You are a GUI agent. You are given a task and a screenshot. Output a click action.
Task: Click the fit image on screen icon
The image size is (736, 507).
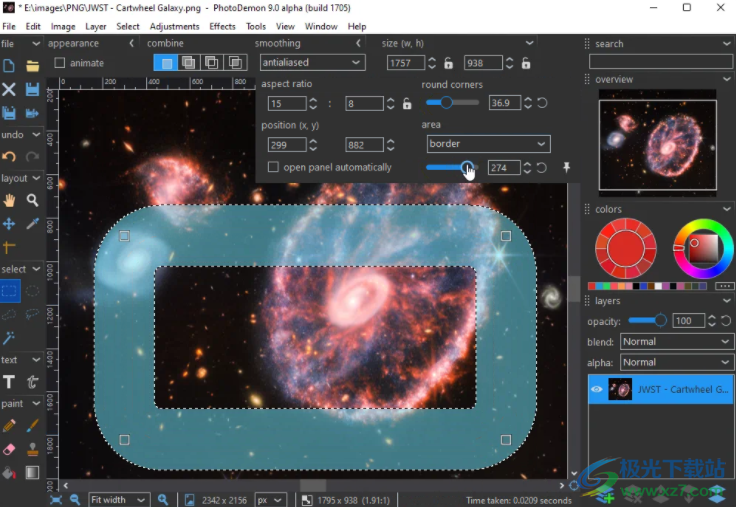pyautogui.click(x=55, y=500)
